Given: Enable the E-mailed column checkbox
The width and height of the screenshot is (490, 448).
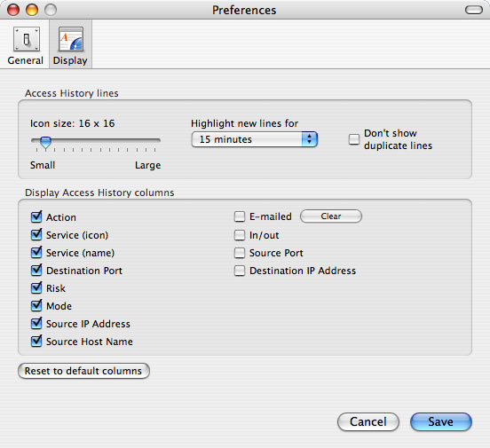Looking at the screenshot, I should (240, 216).
